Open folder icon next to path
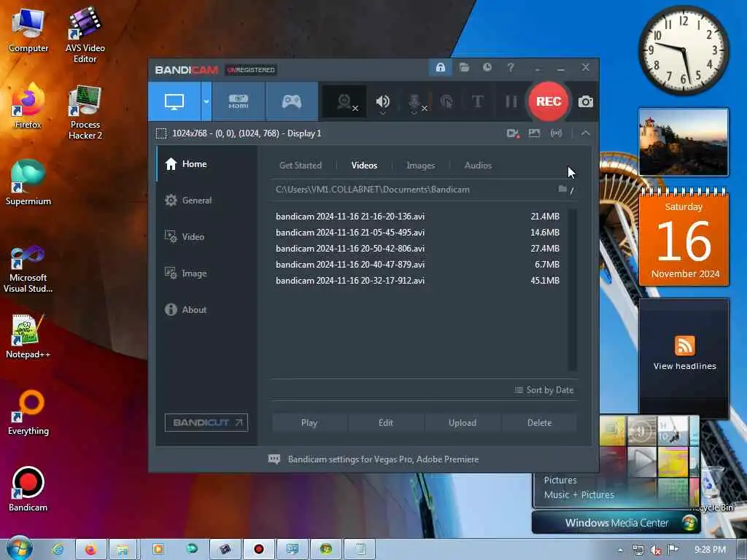The image size is (747, 560). click(562, 189)
